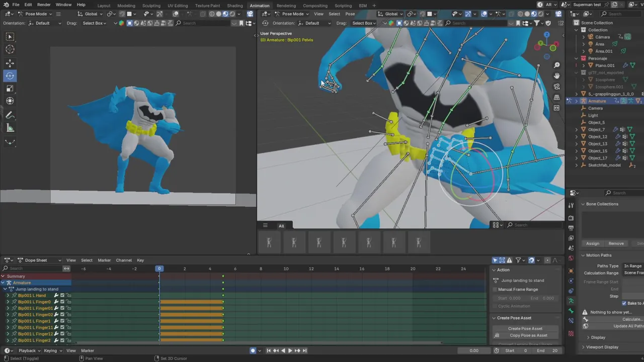
Task: Open the Render menu
Action: (44, 5)
